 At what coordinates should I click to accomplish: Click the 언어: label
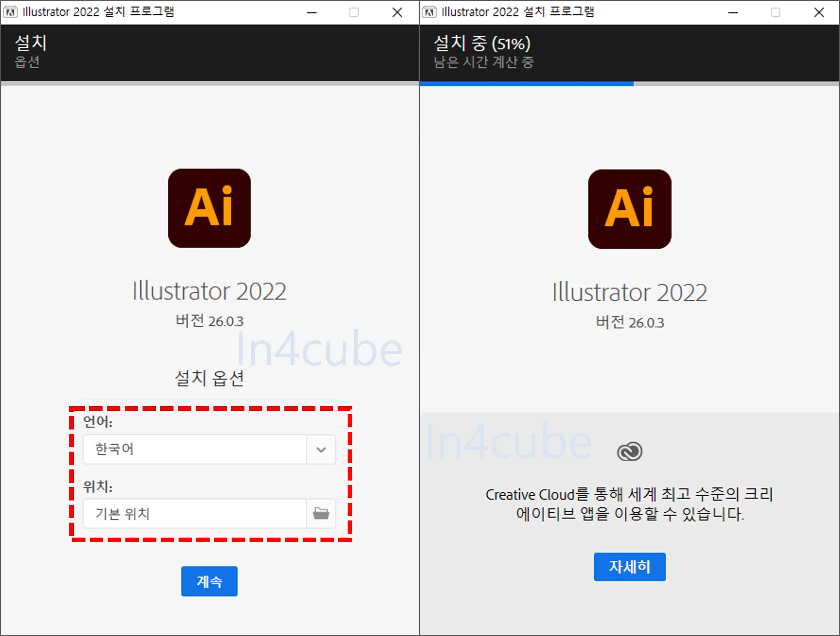[98, 421]
